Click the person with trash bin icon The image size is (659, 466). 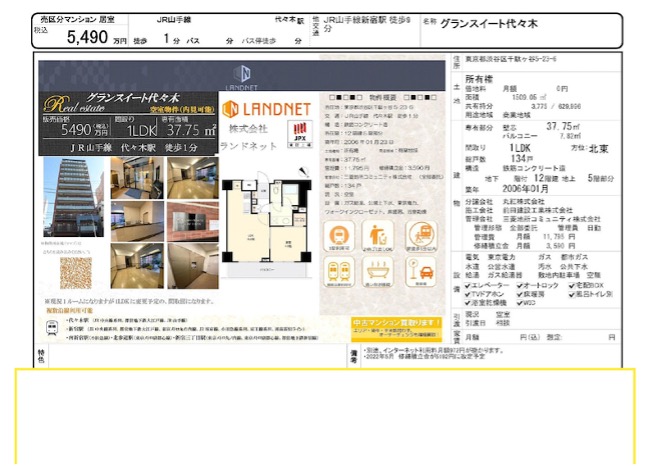tap(377, 236)
